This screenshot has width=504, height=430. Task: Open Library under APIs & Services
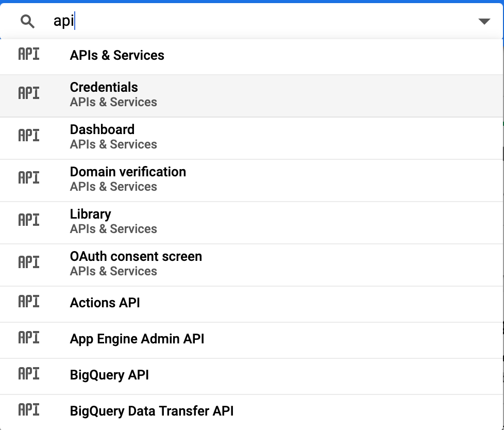[251, 223]
